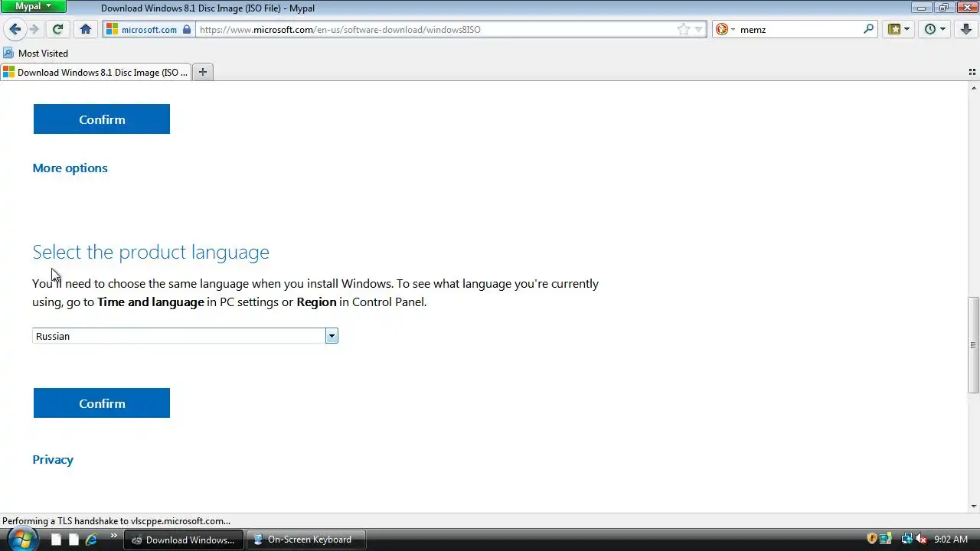This screenshot has height=551, width=980.
Task: Click the security shield tray icon
Action: coord(871,539)
